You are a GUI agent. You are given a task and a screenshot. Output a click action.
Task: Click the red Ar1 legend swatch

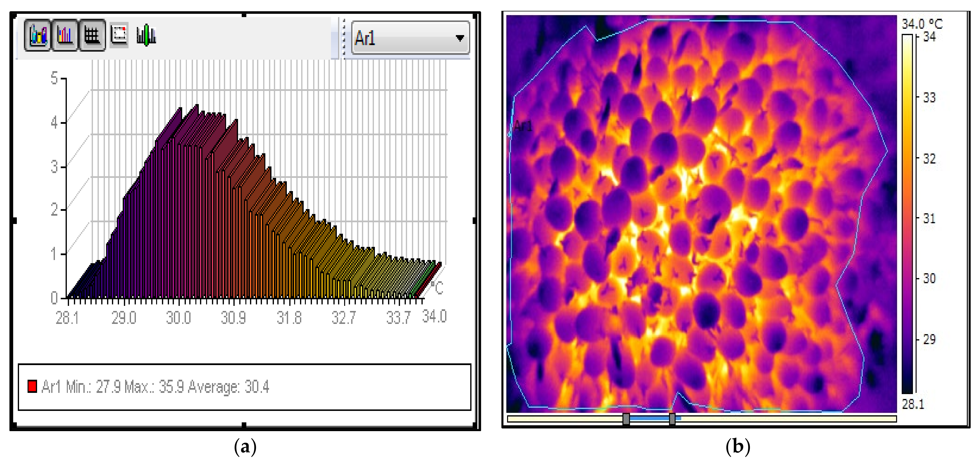32,386
